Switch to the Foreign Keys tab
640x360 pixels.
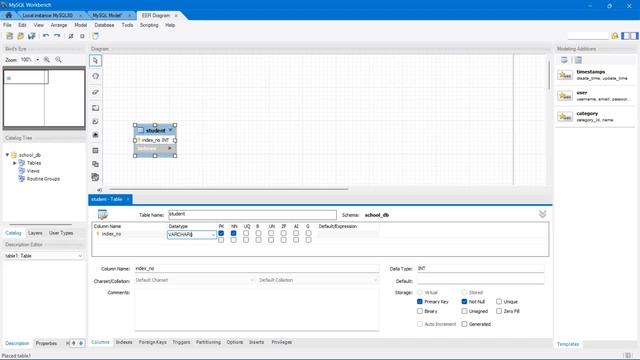click(x=153, y=342)
